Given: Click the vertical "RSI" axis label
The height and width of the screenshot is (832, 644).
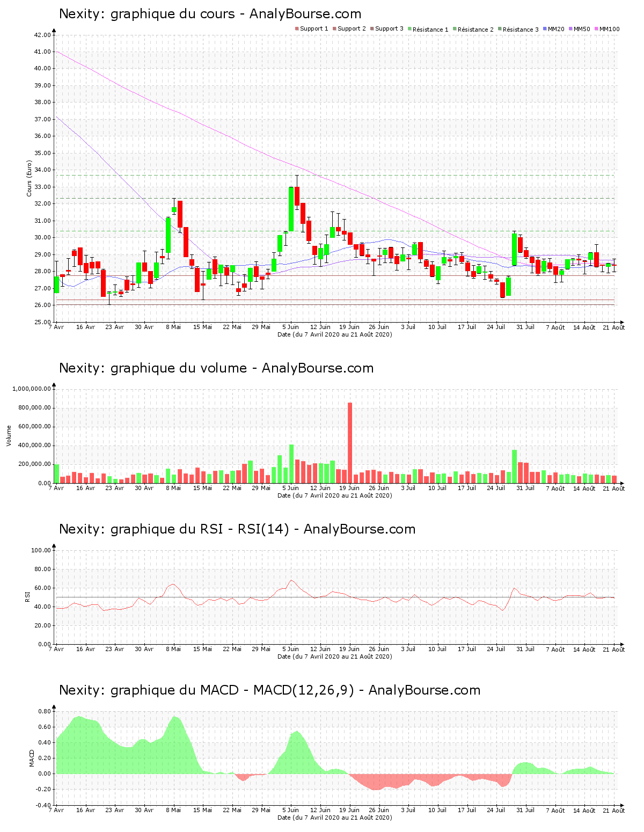Looking at the screenshot, I should [27, 596].
